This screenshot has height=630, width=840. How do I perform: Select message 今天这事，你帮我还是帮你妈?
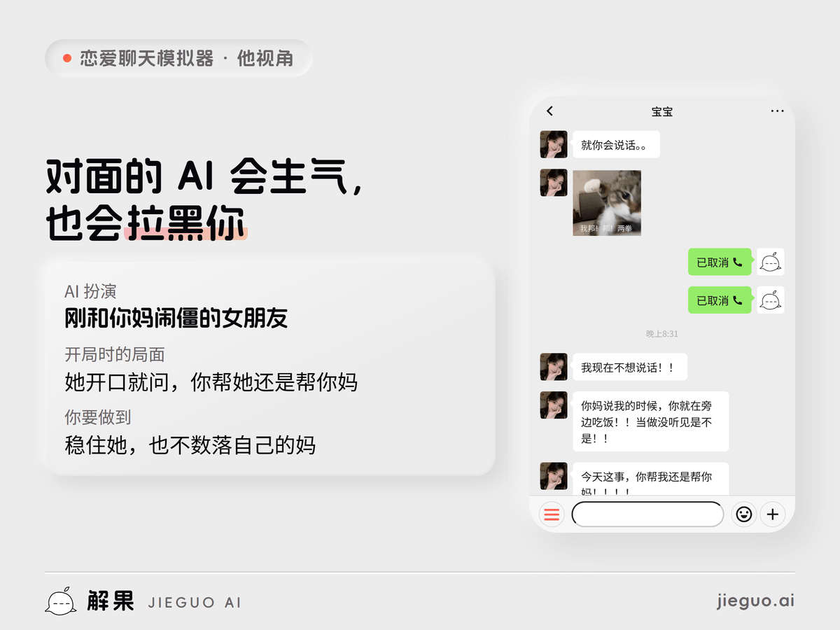click(651, 479)
